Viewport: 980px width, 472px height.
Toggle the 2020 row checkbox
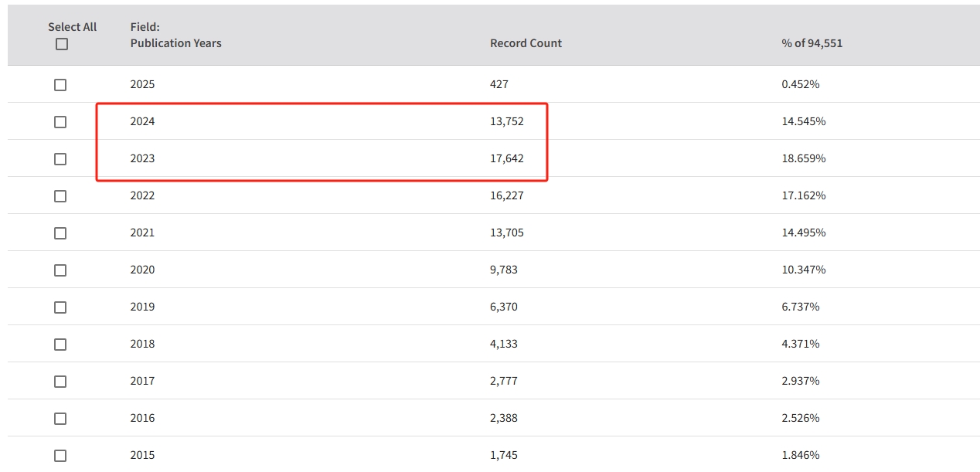tap(60, 270)
